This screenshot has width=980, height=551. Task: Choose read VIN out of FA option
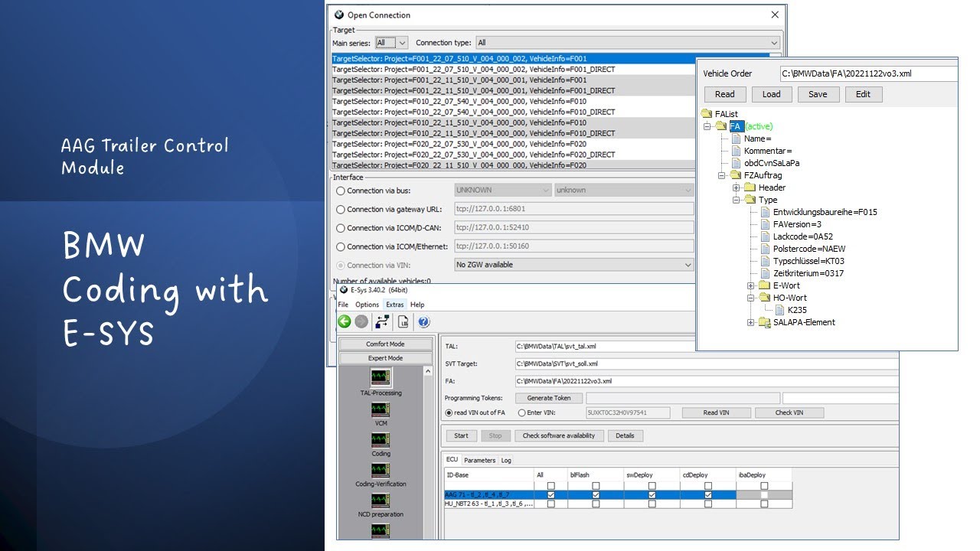point(449,412)
